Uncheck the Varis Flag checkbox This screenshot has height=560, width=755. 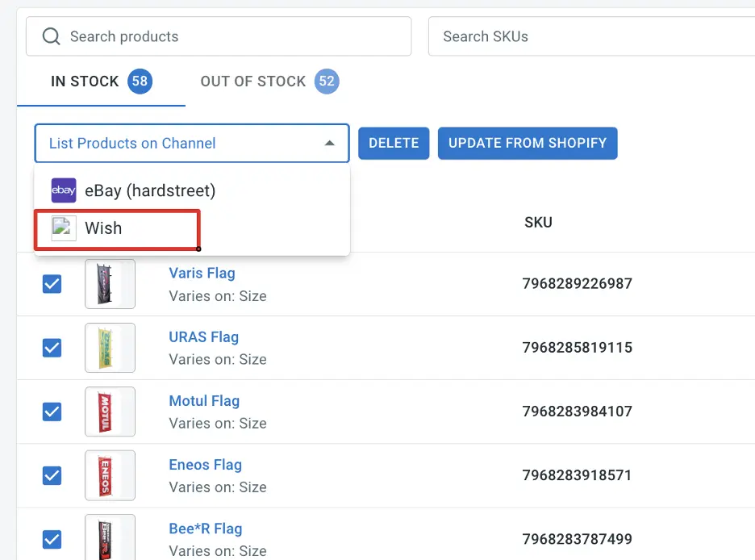[52, 283]
